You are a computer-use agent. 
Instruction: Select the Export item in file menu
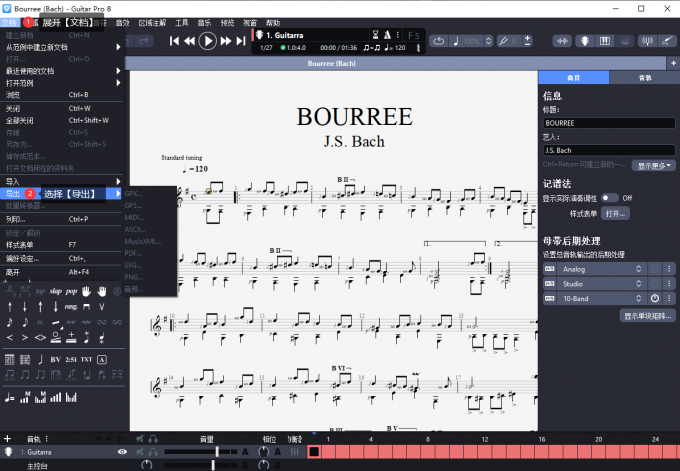(x=13, y=193)
